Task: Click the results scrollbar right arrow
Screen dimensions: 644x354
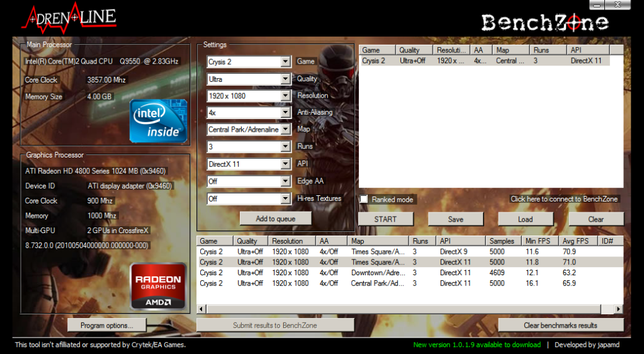Action: (x=619, y=309)
